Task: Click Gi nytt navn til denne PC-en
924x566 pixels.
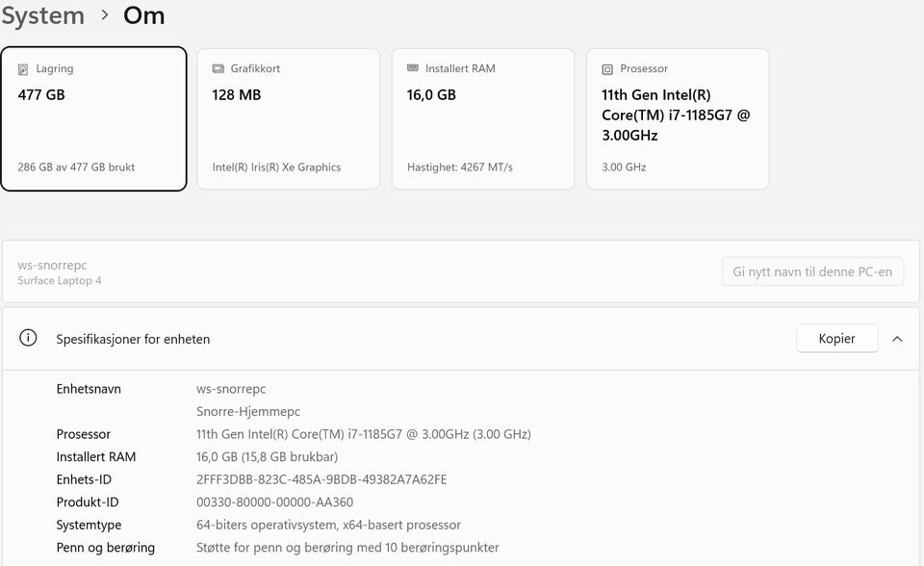Action: (812, 271)
